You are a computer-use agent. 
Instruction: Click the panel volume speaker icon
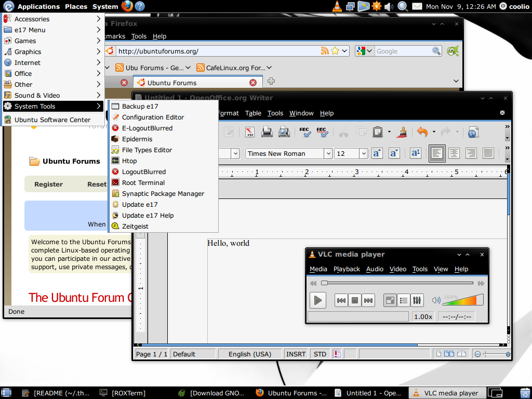pyautogui.click(x=389, y=6)
